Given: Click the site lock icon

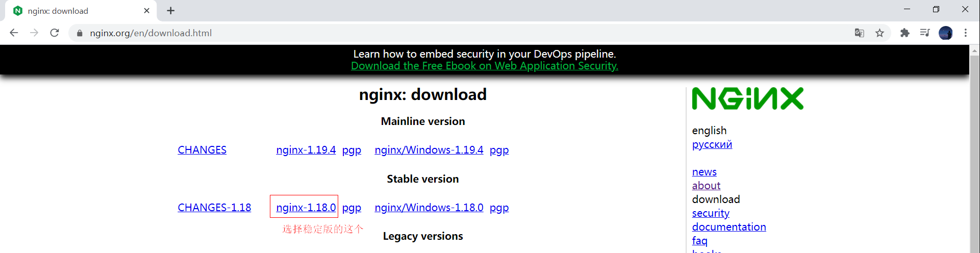Looking at the screenshot, I should coord(80,33).
